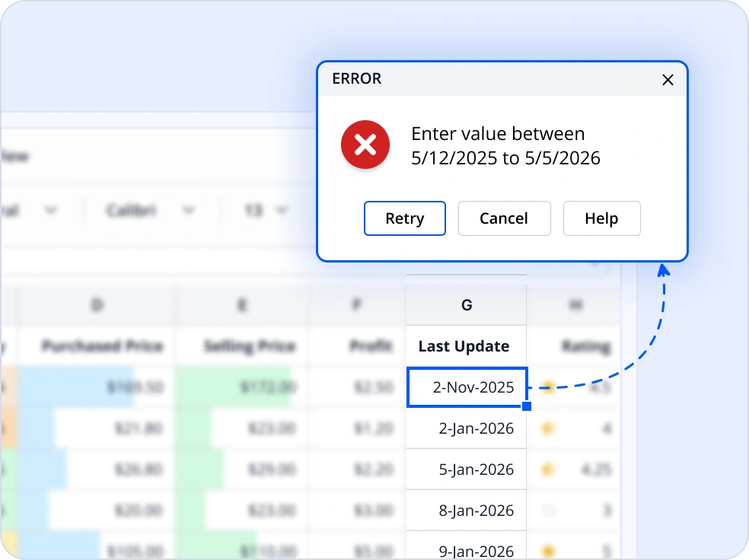
Task: Click the unfilled star on the 3 rating row
Action: pyautogui.click(x=548, y=511)
